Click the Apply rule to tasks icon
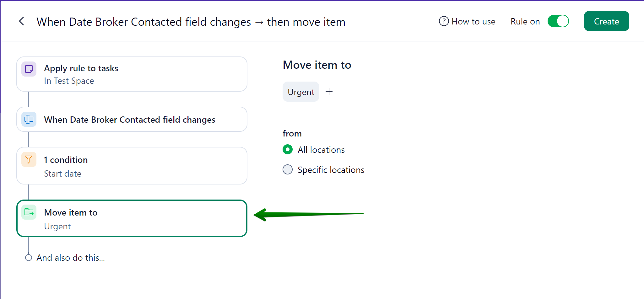The image size is (644, 299). 29,69
